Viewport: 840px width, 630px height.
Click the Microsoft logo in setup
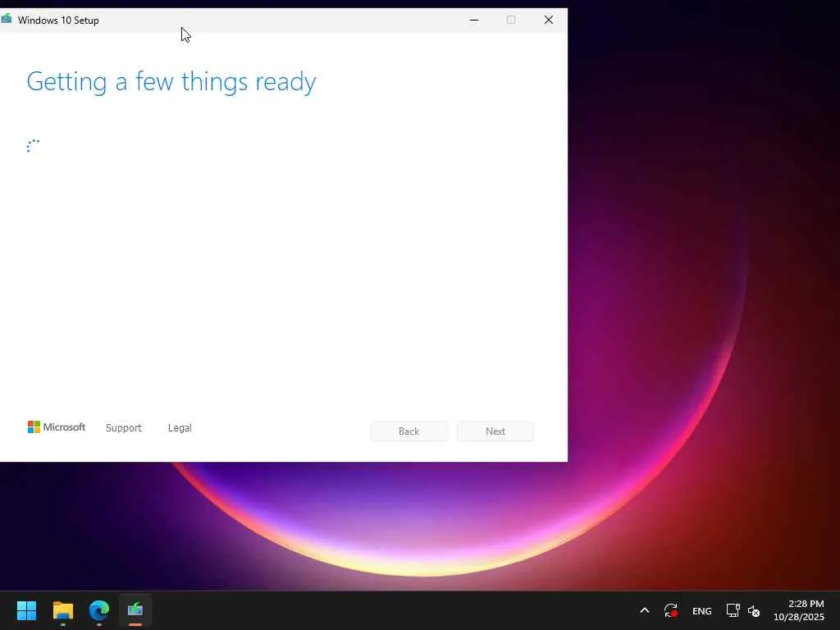(x=57, y=427)
